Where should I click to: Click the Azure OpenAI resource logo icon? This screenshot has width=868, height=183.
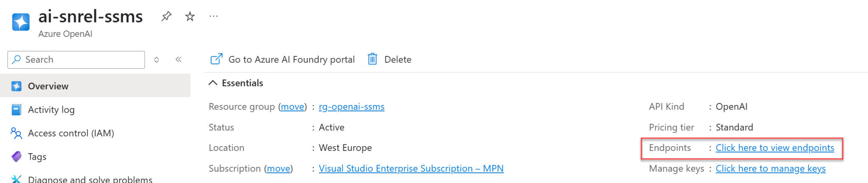[21, 22]
